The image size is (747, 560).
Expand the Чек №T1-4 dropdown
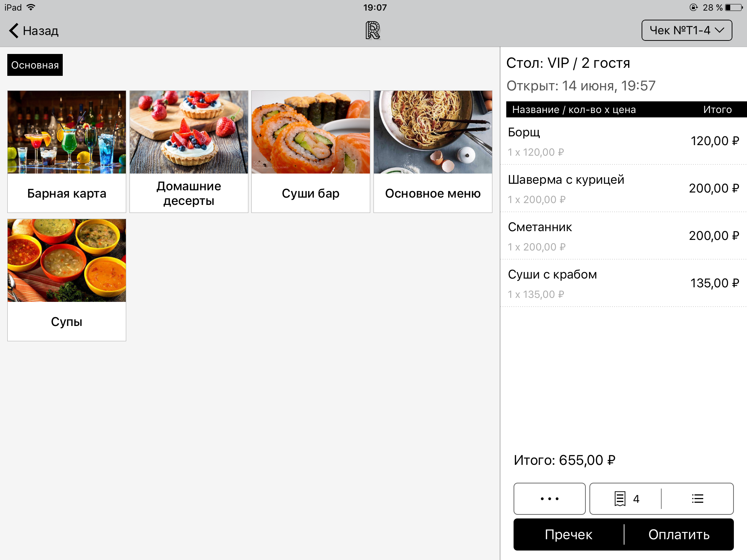(686, 30)
